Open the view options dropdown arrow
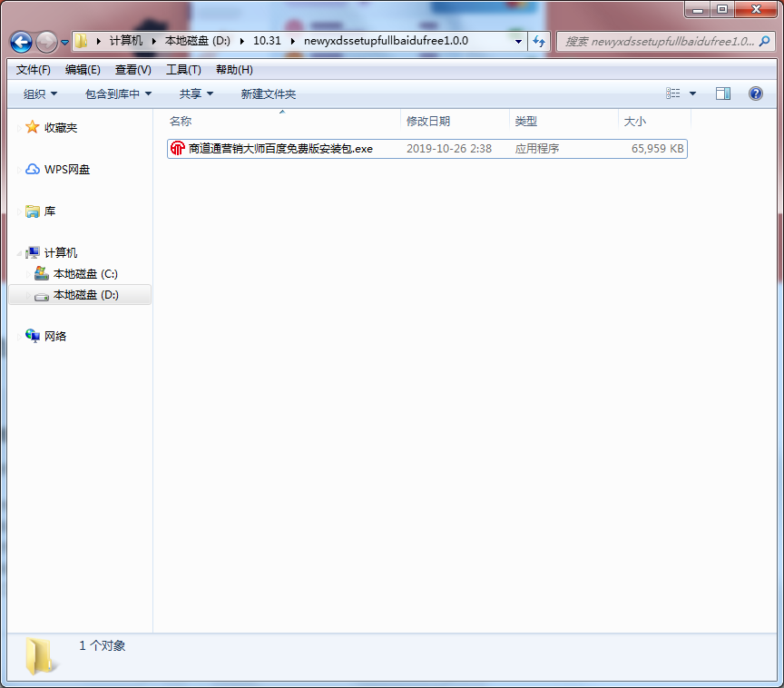Screen dimensions: 784x688 (692, 93)
